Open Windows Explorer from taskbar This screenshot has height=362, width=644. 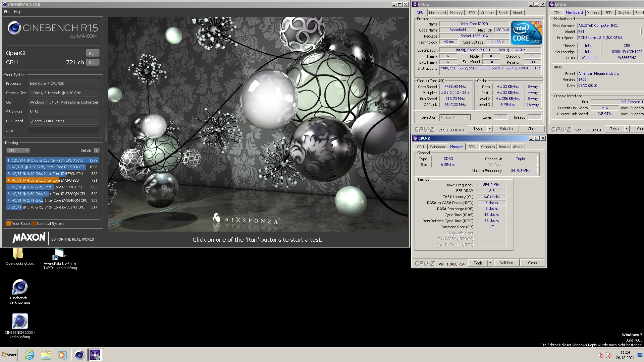[x=46, y=355]
